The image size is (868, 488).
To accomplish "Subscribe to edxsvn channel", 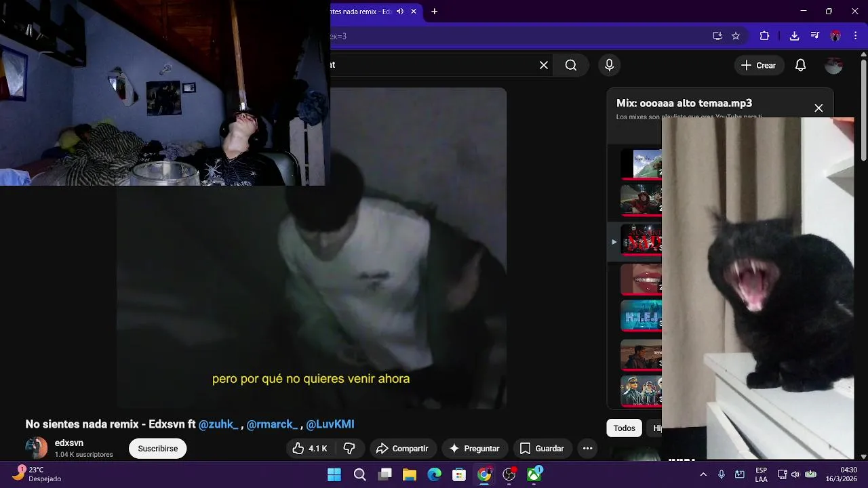I will click(158, 448).
